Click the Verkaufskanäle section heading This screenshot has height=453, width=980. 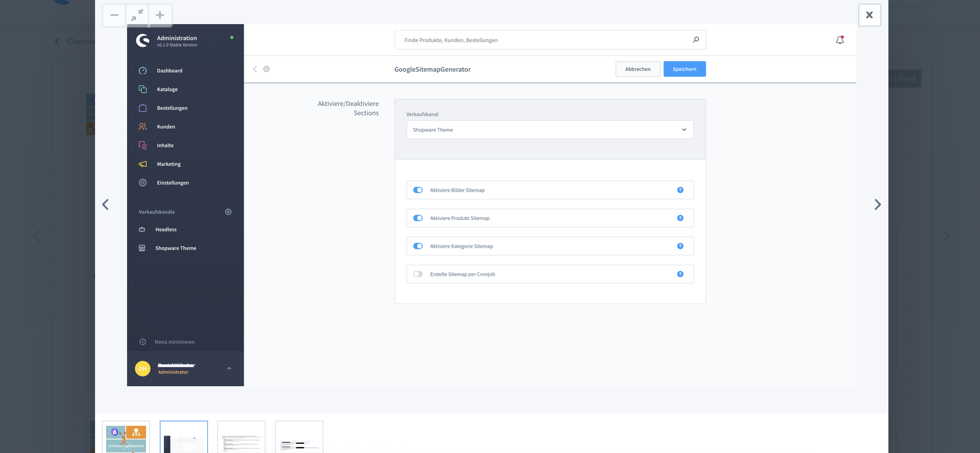click(x=156, y=212)
